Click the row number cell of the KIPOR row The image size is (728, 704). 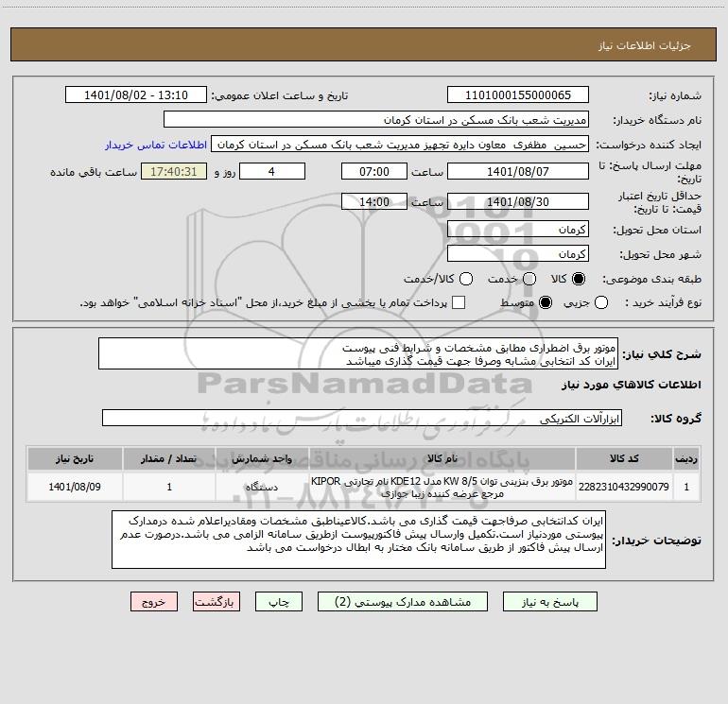[x=686, y=487]
